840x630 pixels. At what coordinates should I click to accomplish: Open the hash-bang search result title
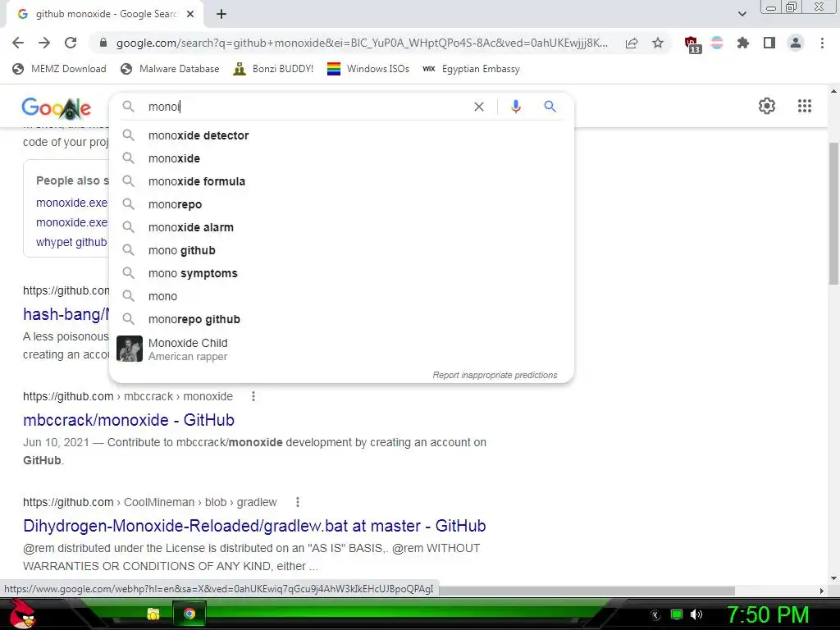pos(66,314)
